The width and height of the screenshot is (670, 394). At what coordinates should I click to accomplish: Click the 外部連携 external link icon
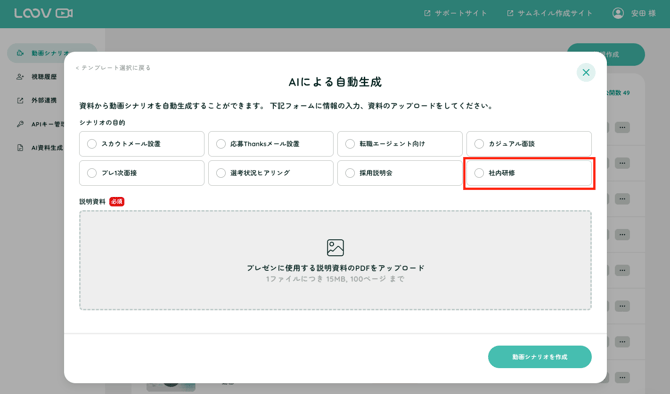20,100
